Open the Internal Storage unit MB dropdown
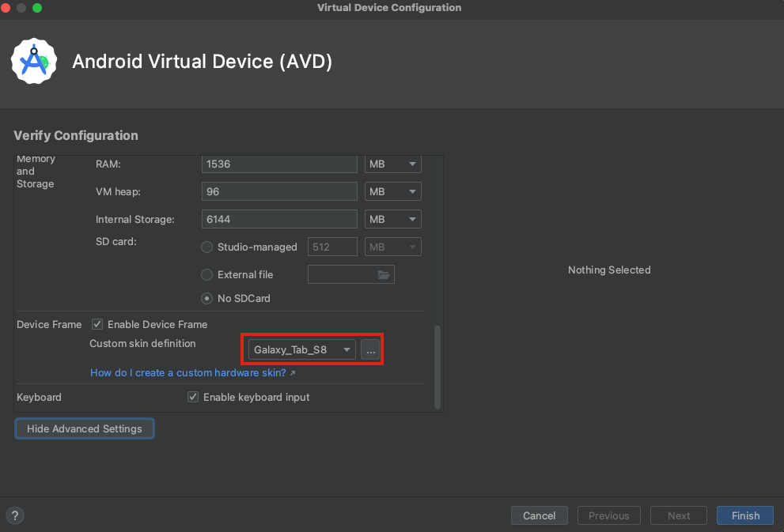This screenshot has height=532, width=784. point(393,219)
